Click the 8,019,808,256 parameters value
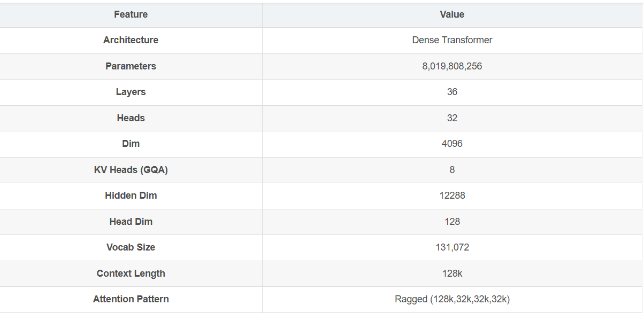 coord(452,66)
